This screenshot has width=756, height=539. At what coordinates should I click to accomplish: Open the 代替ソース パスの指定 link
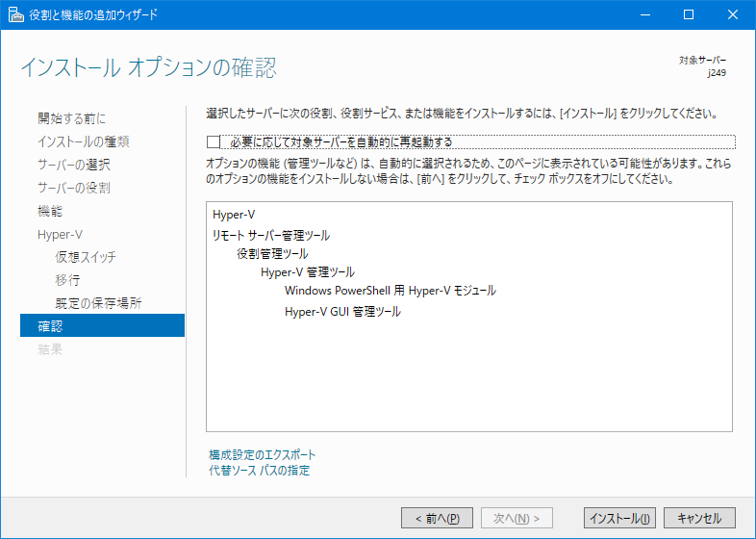[259, 471]
